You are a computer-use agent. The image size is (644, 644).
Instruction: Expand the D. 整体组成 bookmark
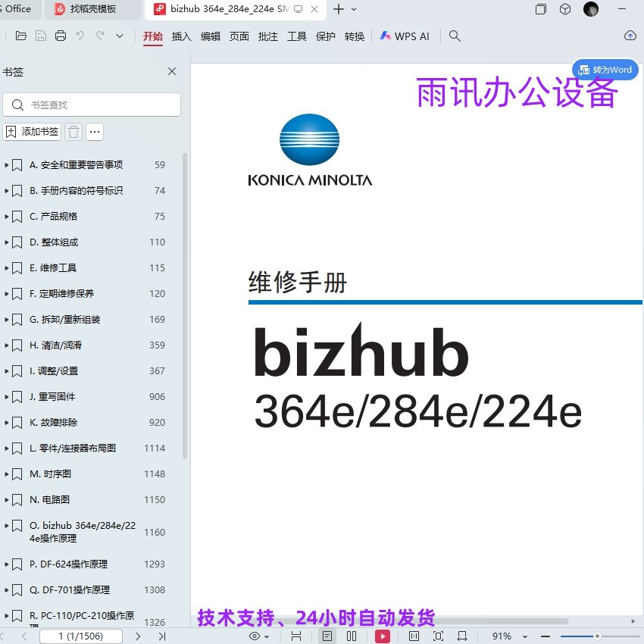coord(6,242)
